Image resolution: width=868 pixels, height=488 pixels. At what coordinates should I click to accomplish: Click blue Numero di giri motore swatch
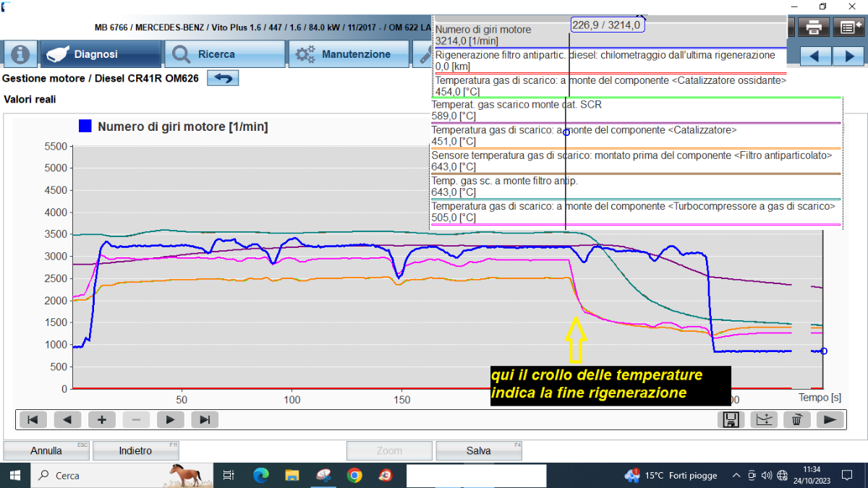tap(85, 127)
